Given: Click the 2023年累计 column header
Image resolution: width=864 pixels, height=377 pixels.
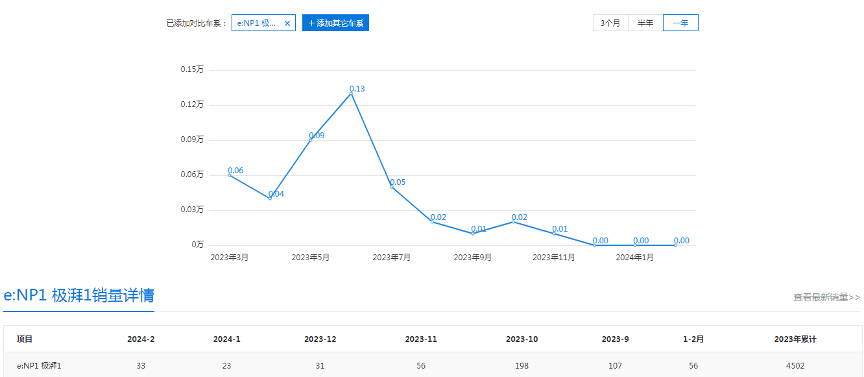Looking at the screenshot, I should pyautogui.click(x=795, y=340).
